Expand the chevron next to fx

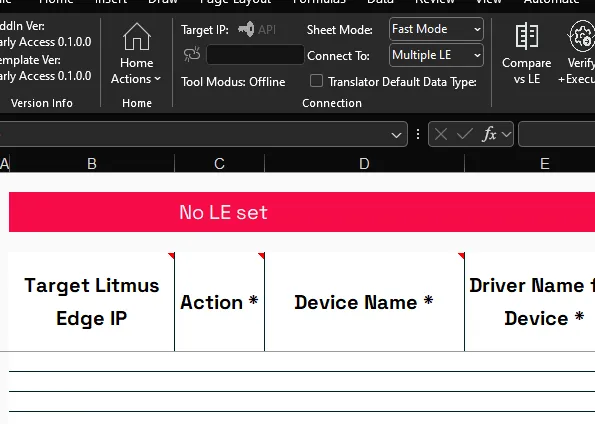pos(506,134)
